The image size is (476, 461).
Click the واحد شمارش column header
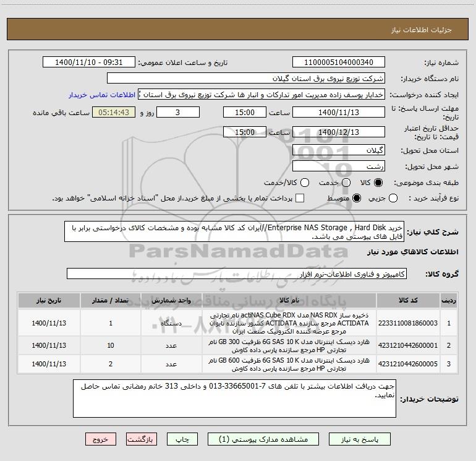[x=171, y=300]
